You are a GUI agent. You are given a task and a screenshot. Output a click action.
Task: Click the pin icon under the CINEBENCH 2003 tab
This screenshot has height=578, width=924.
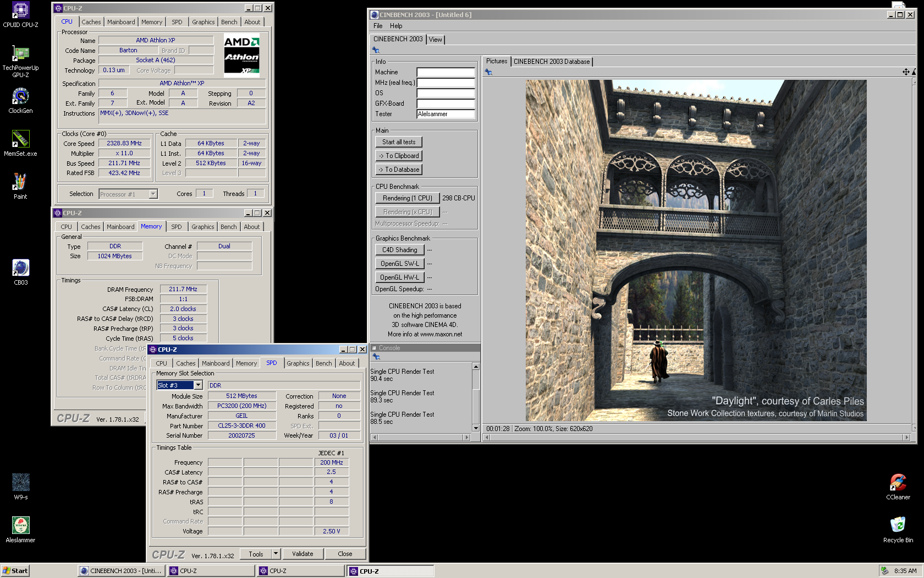[x=376, y=50]
